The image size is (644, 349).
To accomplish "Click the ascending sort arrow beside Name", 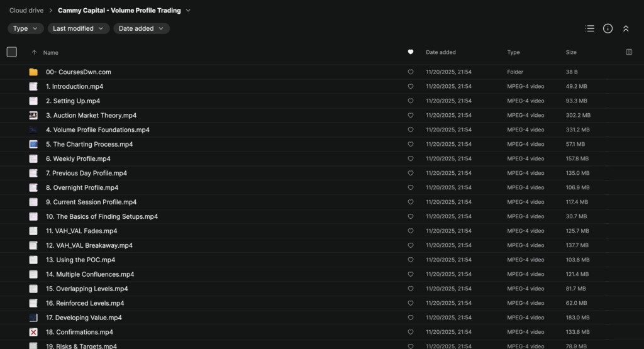I will [x=34, y=53].
